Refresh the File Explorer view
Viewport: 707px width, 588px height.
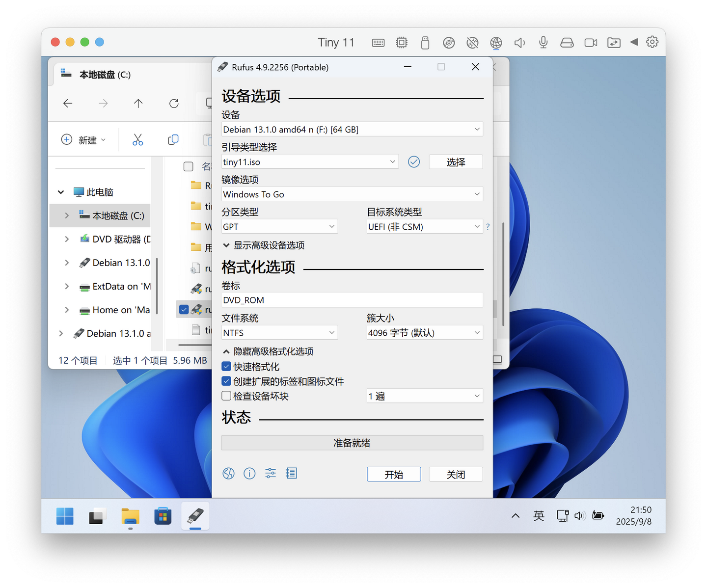point(174,104)
